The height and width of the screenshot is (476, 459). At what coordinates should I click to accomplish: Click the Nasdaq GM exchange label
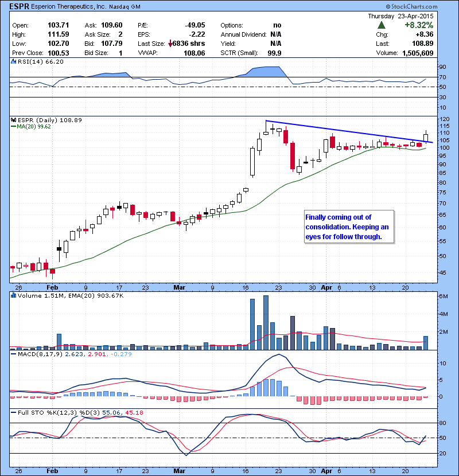tap(125, 7)
